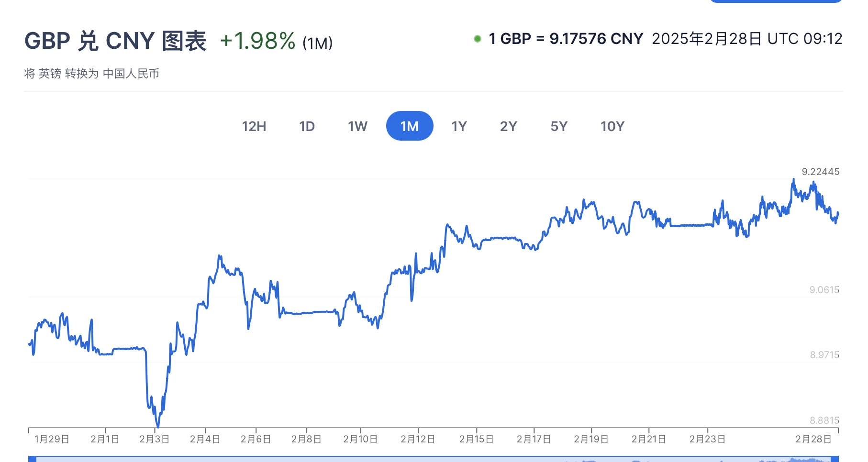Click the chart peak near the 9.22445 label
Screen dimensions: 868x462
[793, 180]
